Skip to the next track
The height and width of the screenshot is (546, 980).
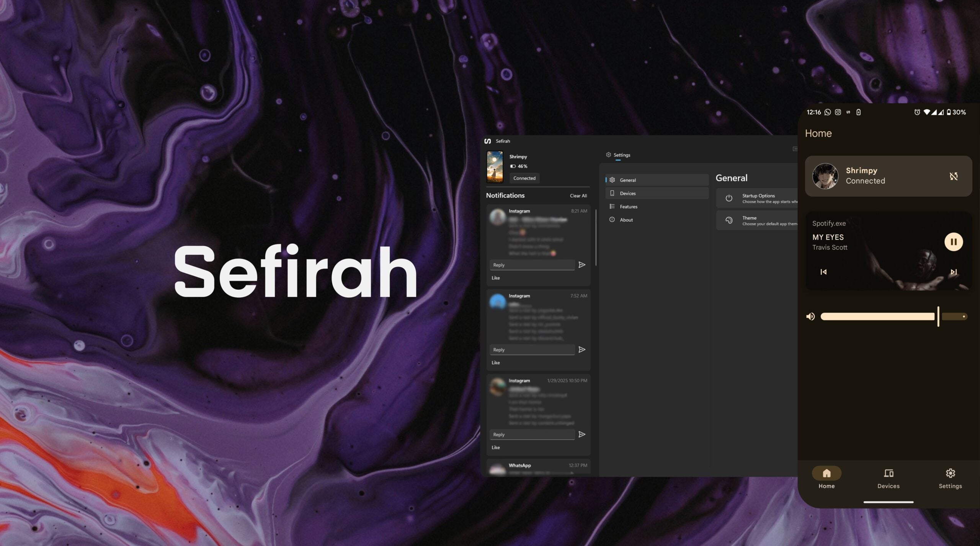click(953, 272)
